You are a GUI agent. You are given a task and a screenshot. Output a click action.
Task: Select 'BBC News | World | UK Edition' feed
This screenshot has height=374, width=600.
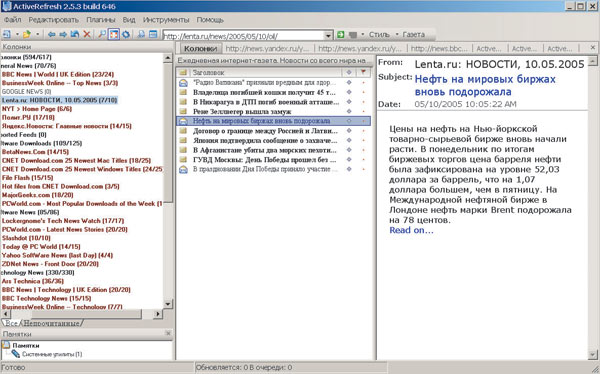58,74
